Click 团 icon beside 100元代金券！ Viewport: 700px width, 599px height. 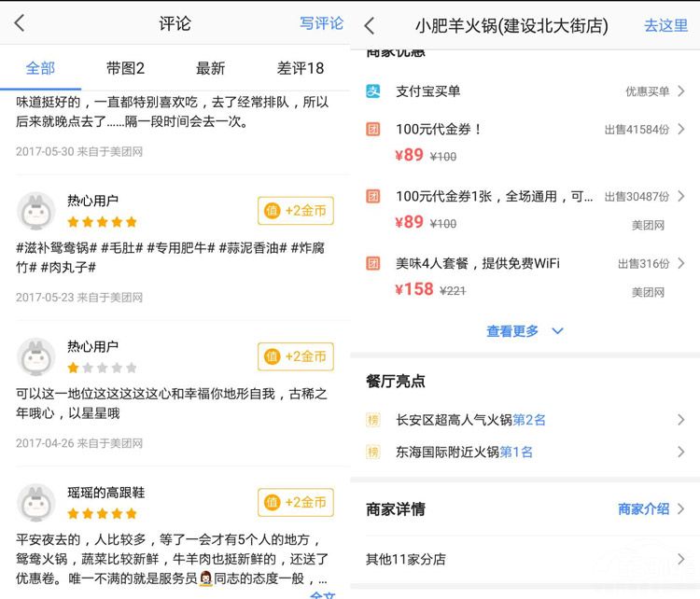373,130
